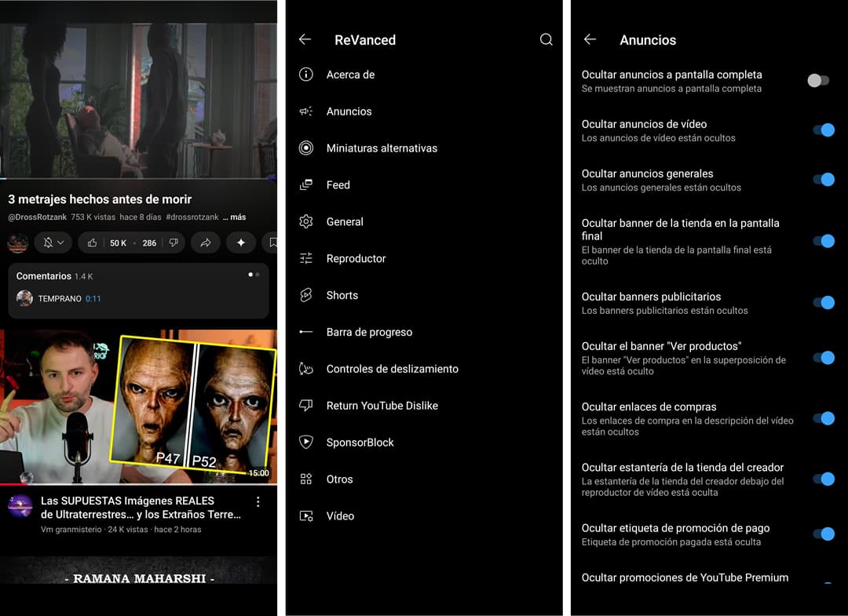
Task: Open the alien faces video thumbnail
Action: (x=138, y=407)
